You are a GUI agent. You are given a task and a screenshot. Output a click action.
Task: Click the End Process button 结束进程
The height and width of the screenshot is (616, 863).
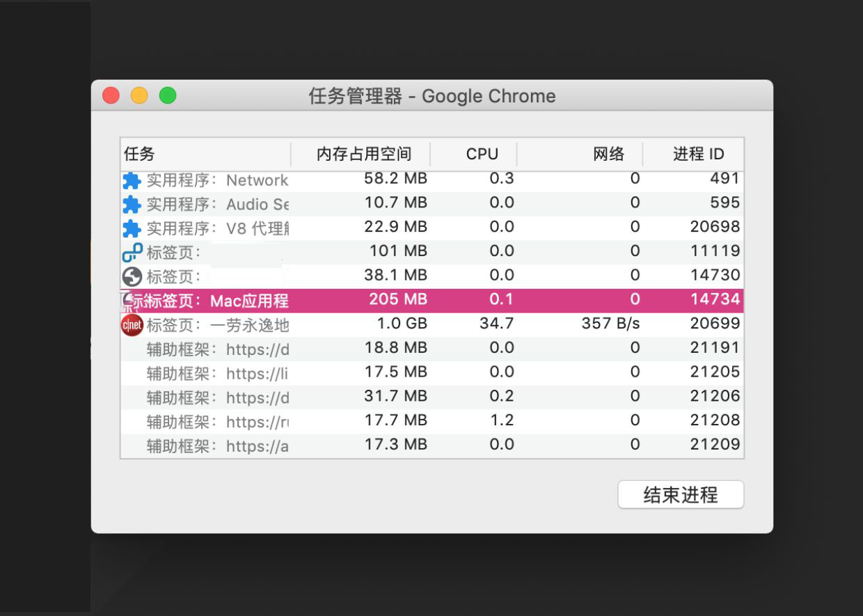(681, 495)
